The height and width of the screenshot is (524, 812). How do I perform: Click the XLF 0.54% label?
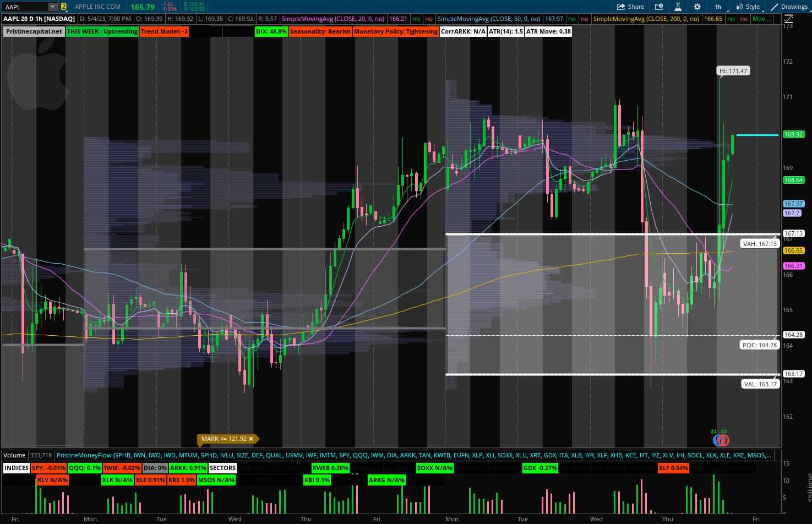(x=673, y=468)
